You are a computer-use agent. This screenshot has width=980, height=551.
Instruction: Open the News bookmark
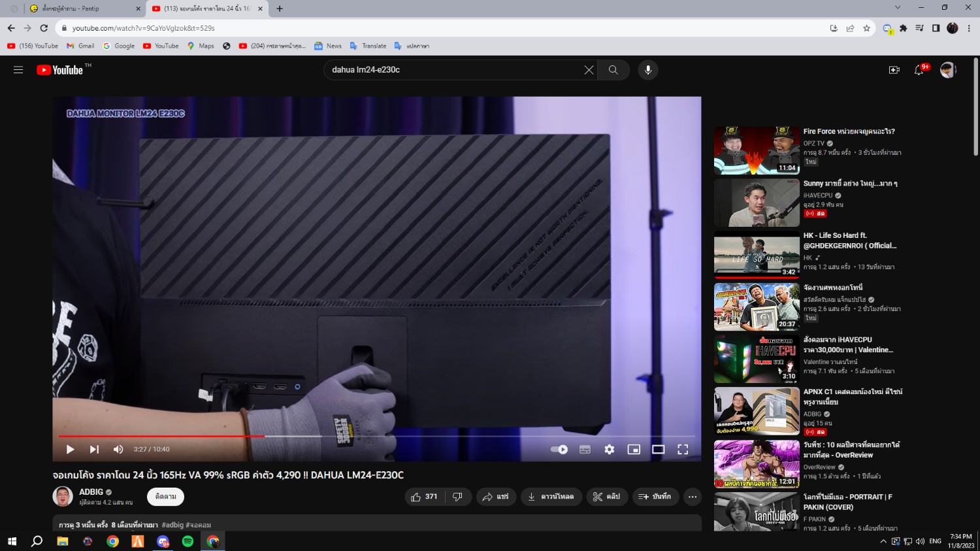click(328, 46)
